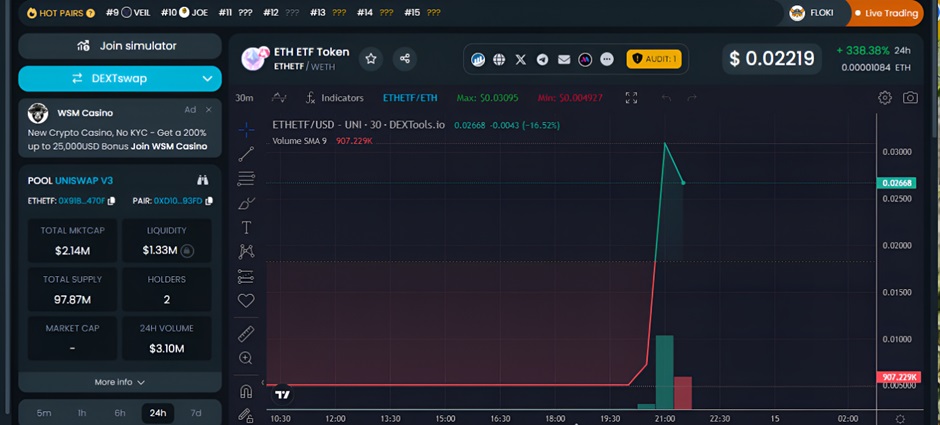Select the ruler measure tool
This screenshot has width=940, height=425.
click(x=246, y=333)
